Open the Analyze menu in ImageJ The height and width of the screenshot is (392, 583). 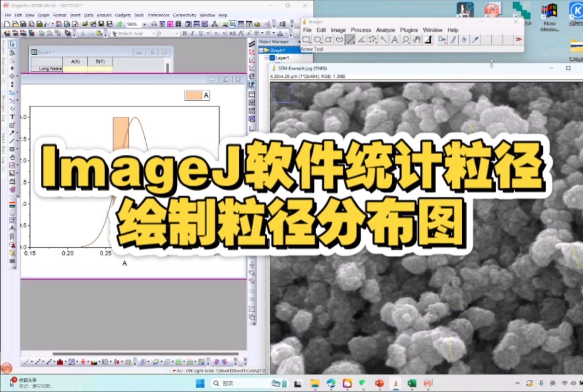tap(385, 30)
